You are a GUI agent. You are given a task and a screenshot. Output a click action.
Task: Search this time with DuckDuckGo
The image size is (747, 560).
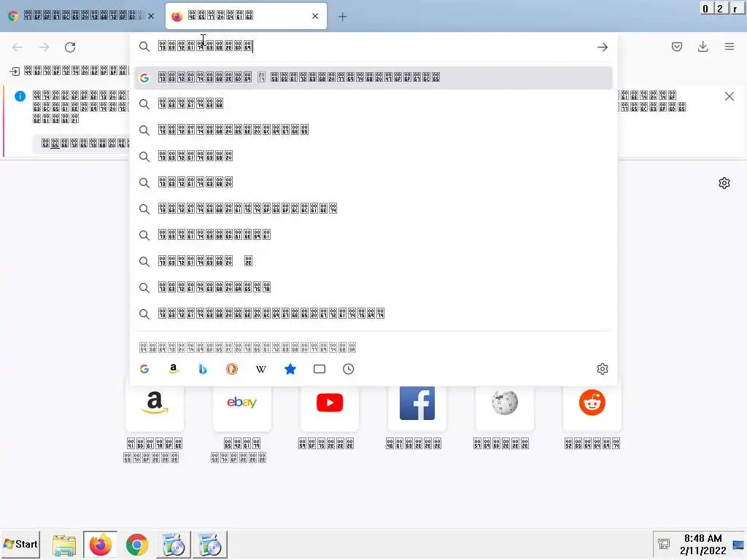pyautogui.click(x=231, y=369)
